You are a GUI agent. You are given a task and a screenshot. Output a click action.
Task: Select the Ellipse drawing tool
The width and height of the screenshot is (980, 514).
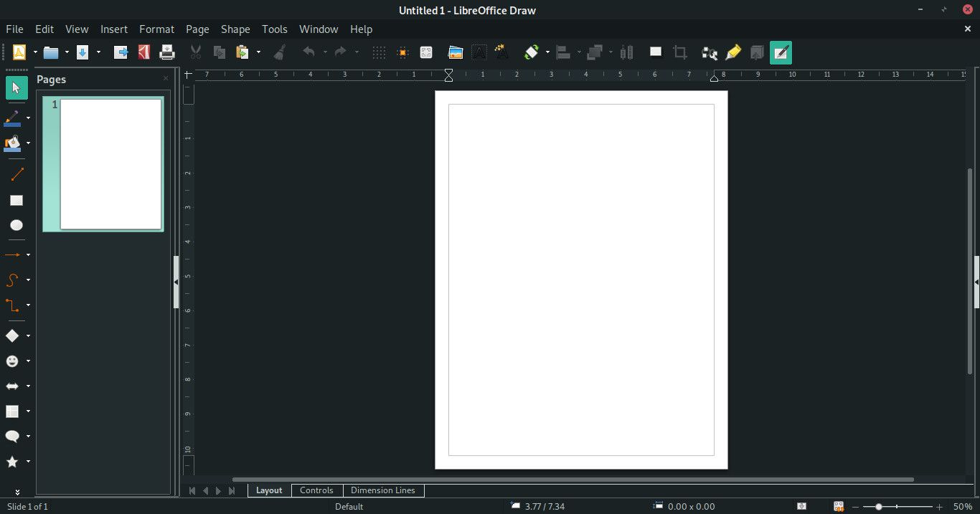click(16, 225)
